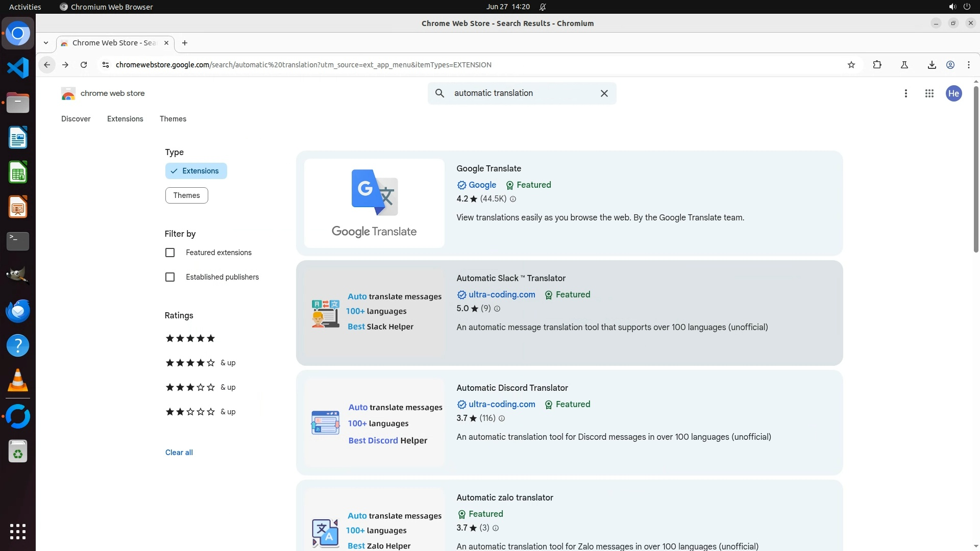The width and height of the screenshot is (980, 551).
Task: Click the Google apps grid icon
Action: coord(929,93)
